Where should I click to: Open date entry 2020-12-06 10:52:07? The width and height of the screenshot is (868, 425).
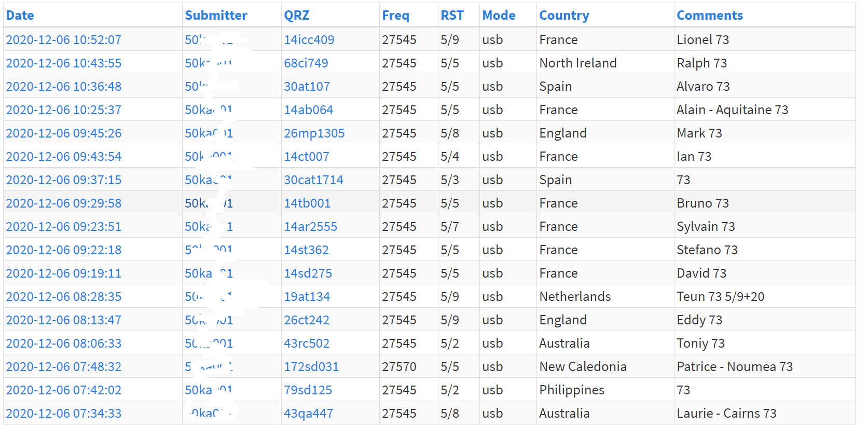[x=63, y=39]
